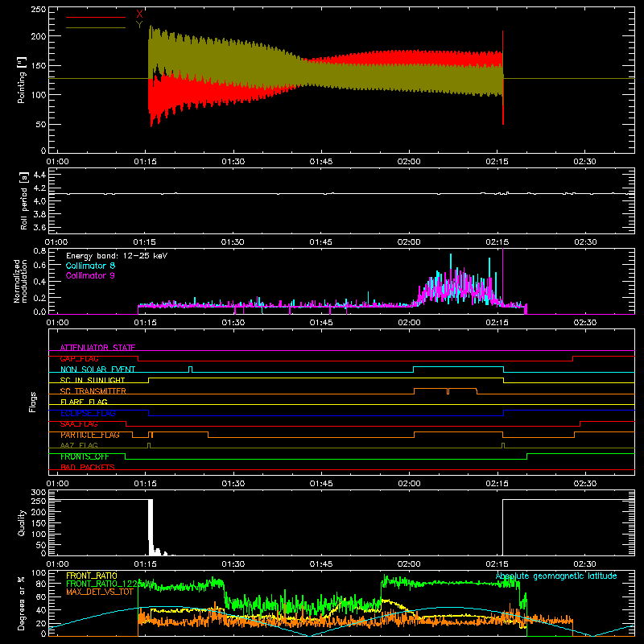Click the cyan Collimator 8 legend label
644x644 pixels.
click(90, 266)
